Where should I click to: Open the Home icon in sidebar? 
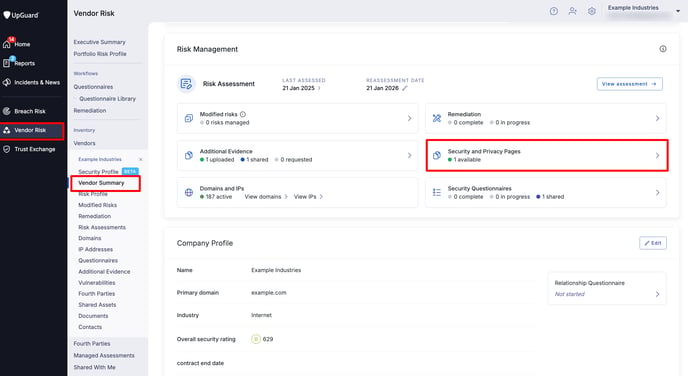pyautogui.click(x=7, y=44)
